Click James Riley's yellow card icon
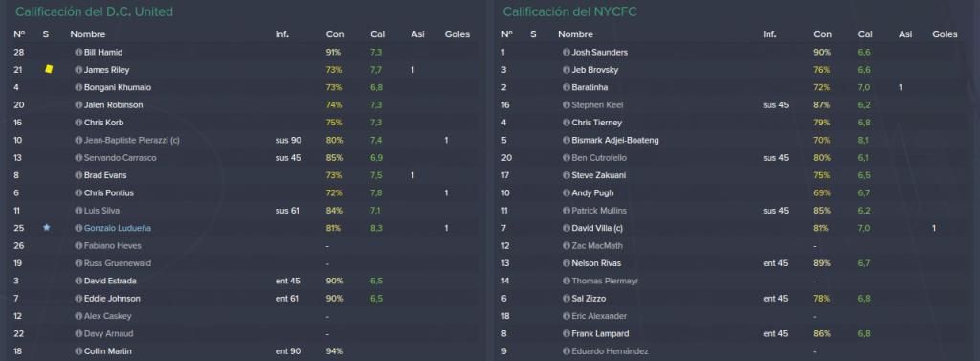 pyautogui.click(x=49, y=70)
